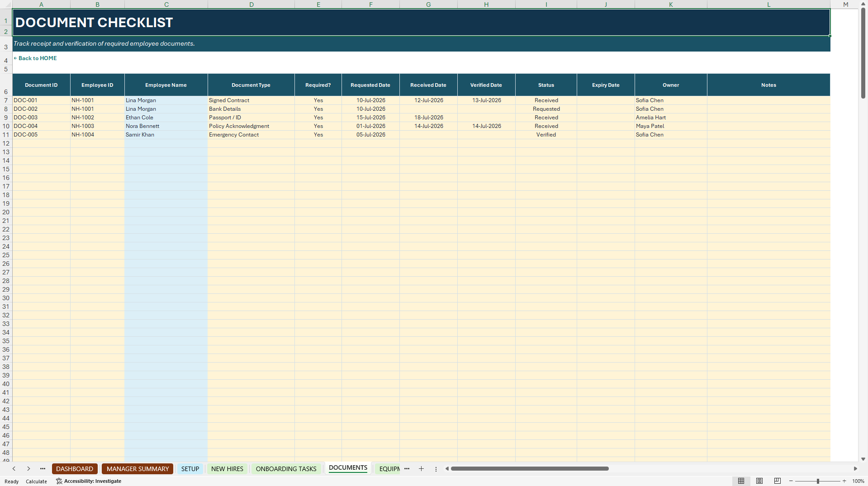Select row 7 header
868x486 pixels.
coord(6,100)
